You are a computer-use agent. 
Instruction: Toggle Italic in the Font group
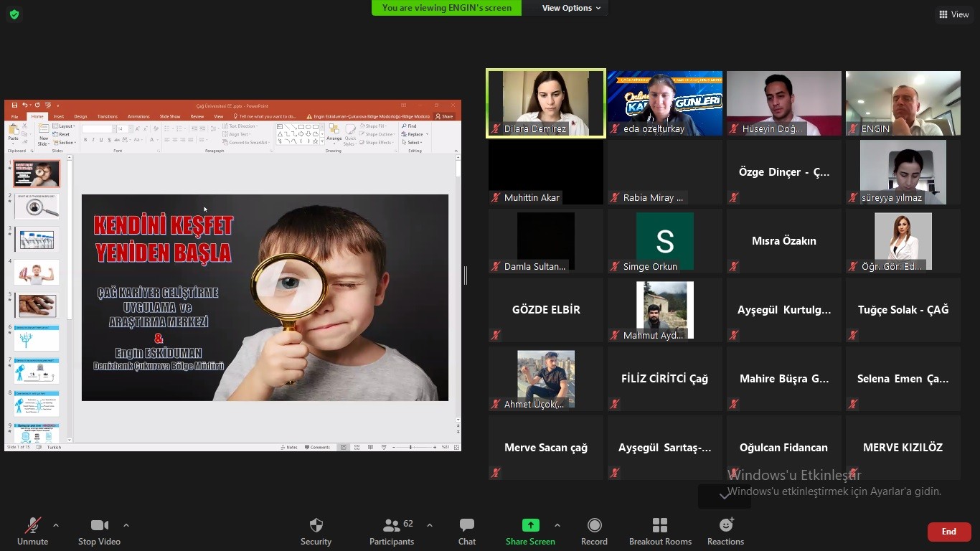[93, 140]
